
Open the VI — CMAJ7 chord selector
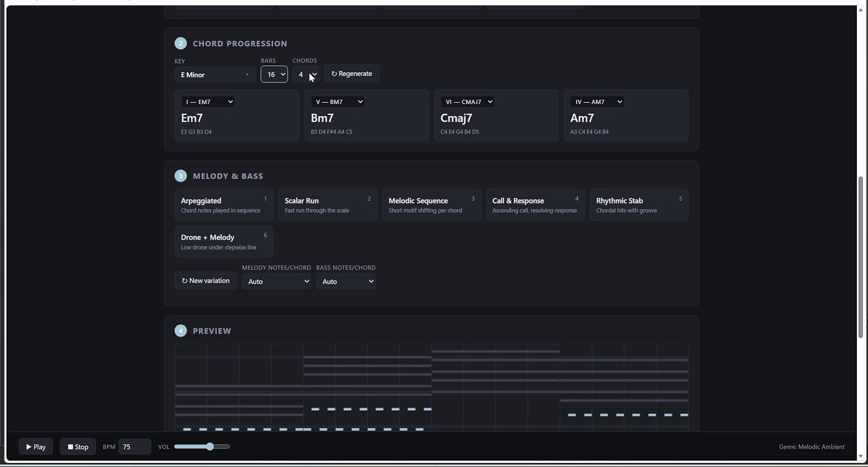[x=468, y=102]
